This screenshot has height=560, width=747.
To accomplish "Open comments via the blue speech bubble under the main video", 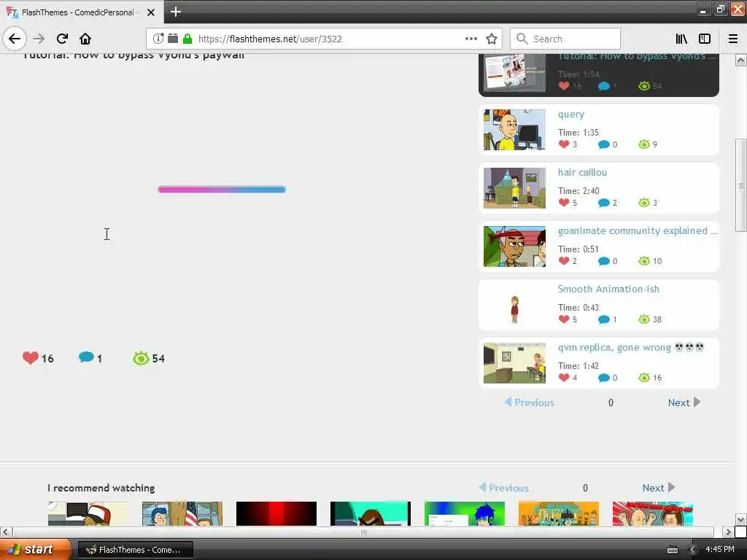I will pos(86,357).
